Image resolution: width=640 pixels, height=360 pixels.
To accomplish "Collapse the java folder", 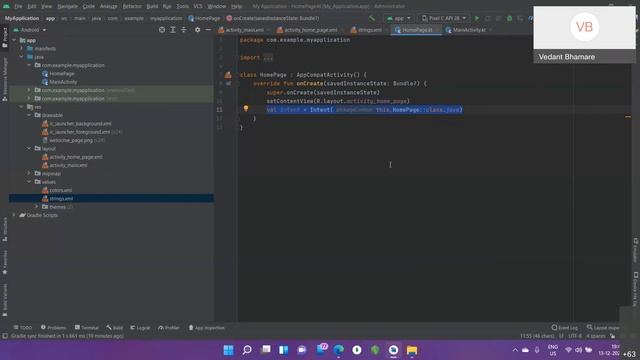I will point(22,57).
